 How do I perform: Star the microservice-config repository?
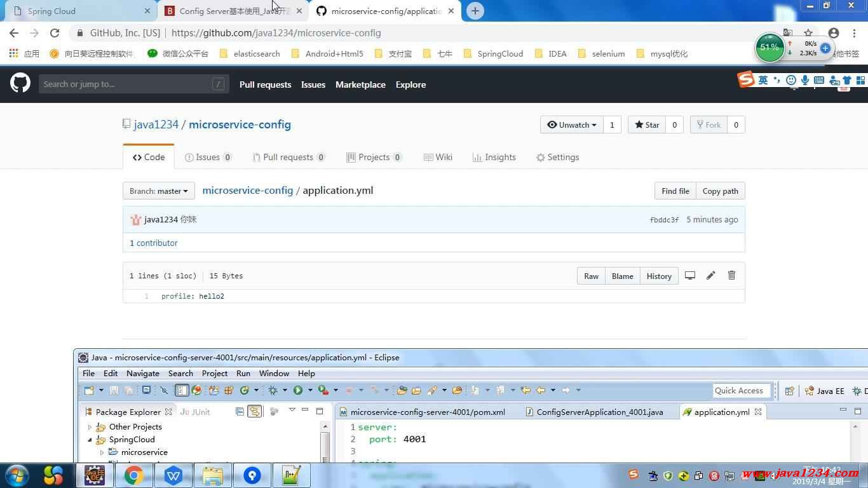tap(647, 125)
